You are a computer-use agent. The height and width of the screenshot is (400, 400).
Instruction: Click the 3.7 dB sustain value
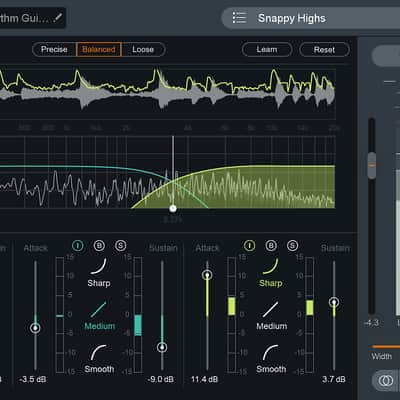pyautogui.click(x=334, y=379)
